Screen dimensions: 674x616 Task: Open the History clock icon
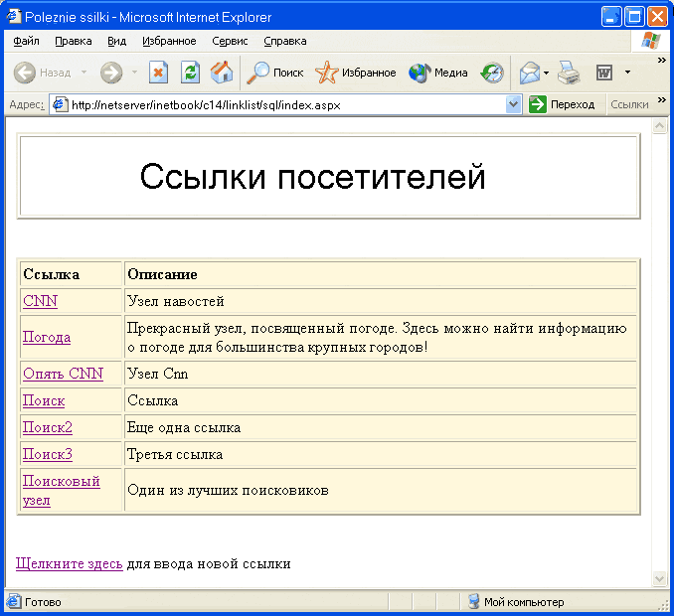[492, 73]
